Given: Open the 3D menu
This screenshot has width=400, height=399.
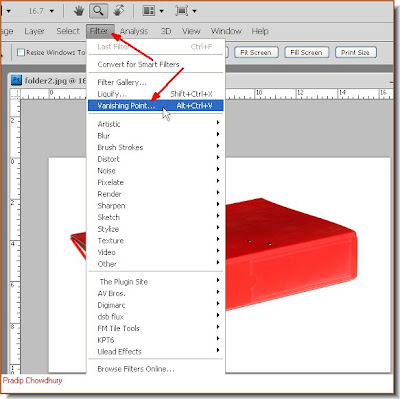Looking at the screenshot, I should [x=166, y=31].
